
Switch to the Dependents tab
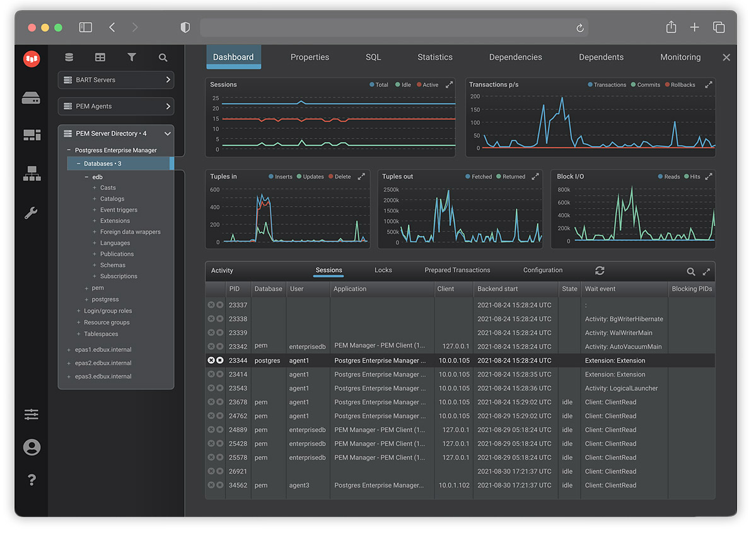pyautogui.click(x=602, y=57)
